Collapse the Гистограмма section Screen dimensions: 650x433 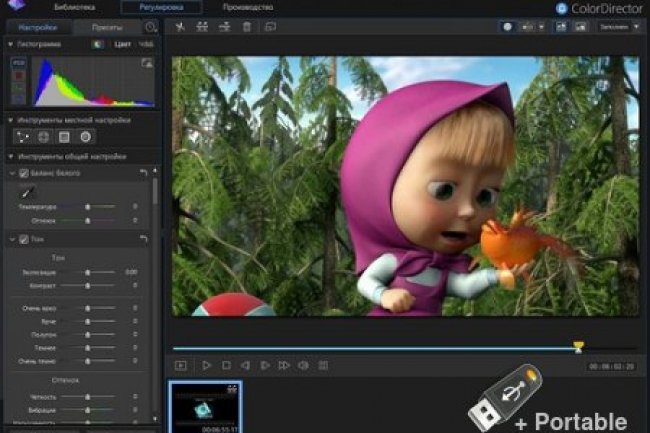(x=10, y=44)
